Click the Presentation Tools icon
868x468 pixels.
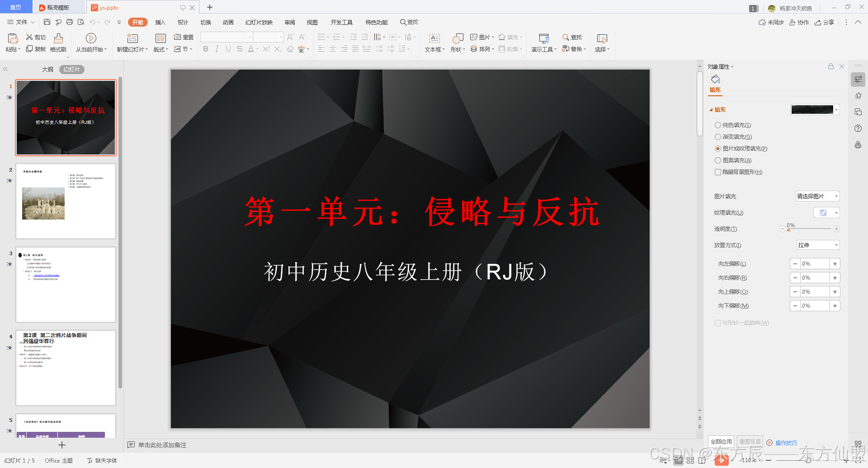(x=544, y=38)
